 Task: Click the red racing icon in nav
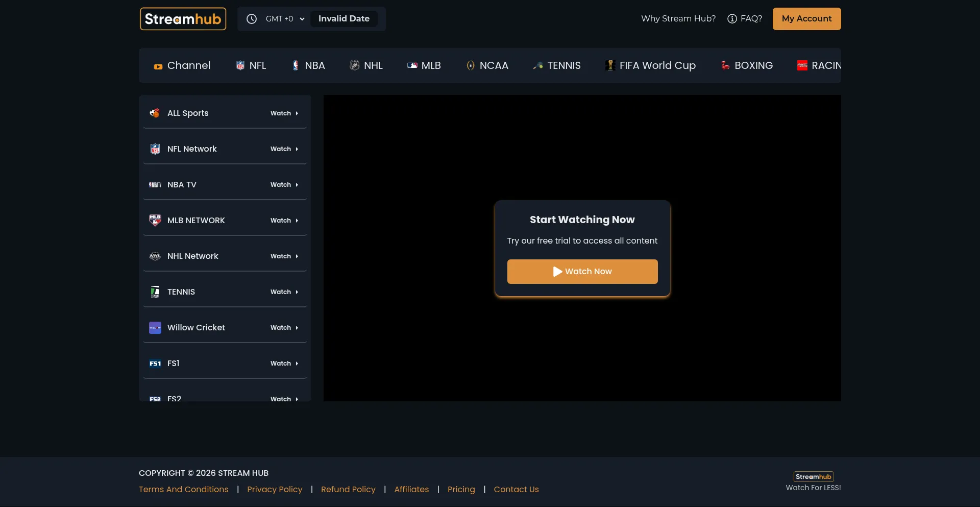[x=802, y=65]
